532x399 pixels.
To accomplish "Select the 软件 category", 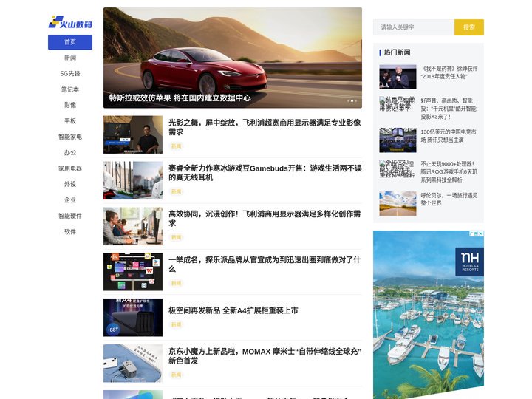I will 70,232.
